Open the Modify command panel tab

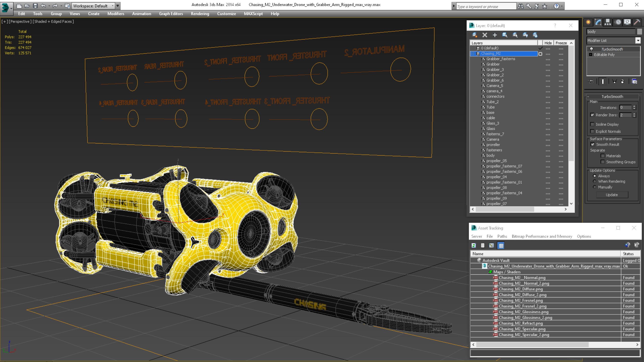tap(598, 22)
